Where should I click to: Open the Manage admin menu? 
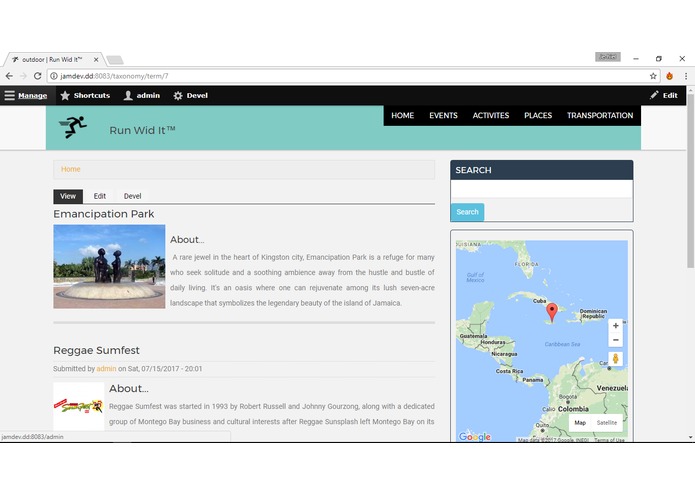coord(26,96)
